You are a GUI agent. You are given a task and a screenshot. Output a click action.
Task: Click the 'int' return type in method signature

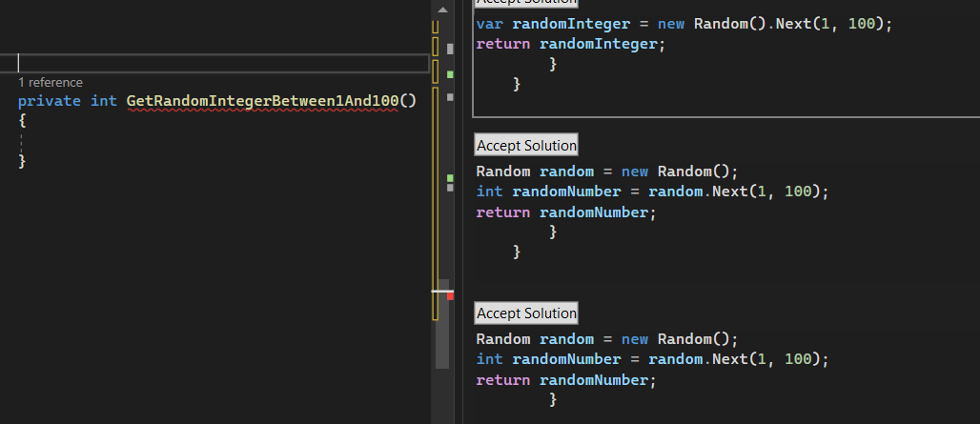[104, 101]
